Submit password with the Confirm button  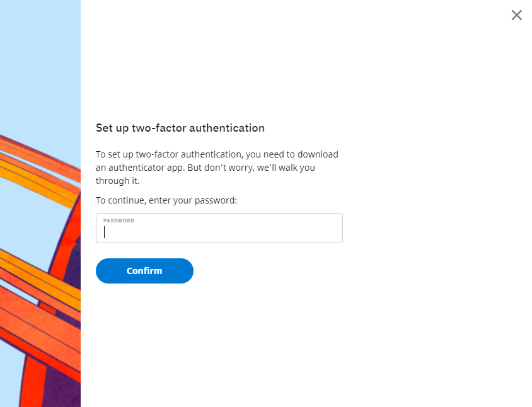[144, 271]
